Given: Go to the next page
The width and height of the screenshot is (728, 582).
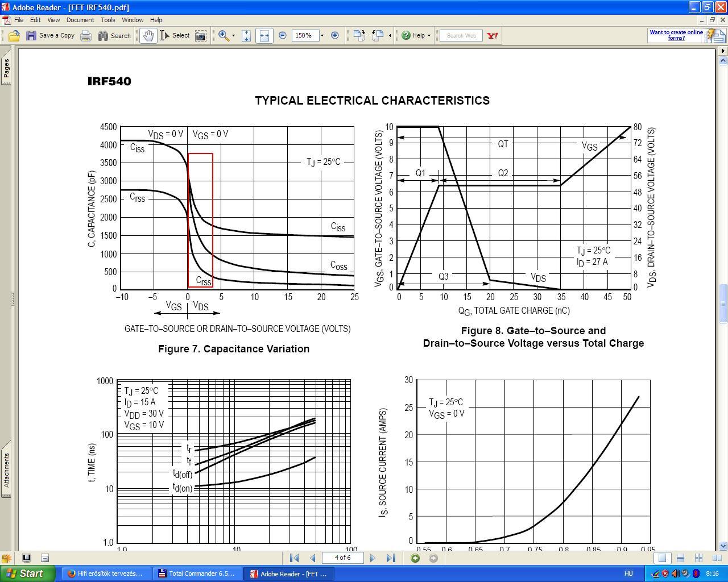Looking at the screenshot, I should click(373, 558).
